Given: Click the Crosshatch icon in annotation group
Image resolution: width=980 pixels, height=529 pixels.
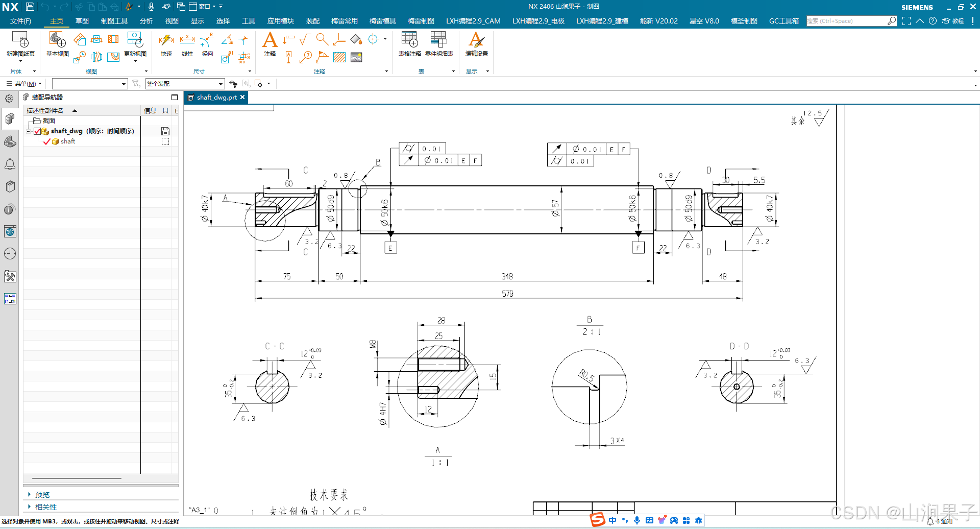Looking at the screenshot, I should tap(339, 57).
